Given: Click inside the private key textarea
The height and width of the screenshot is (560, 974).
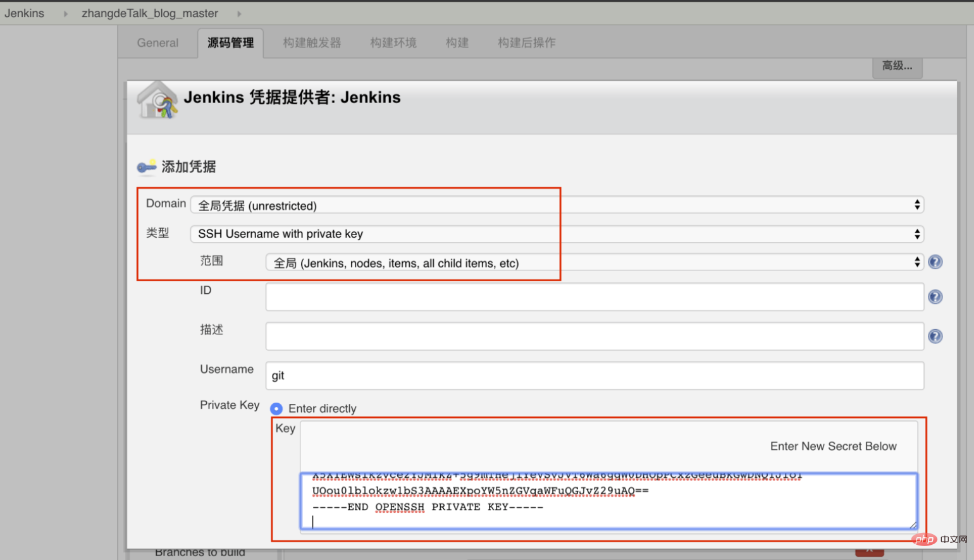Looking at the screenshot, I should [608, 501].
